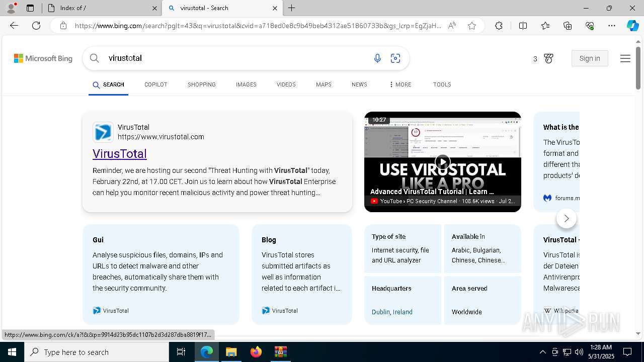Open the volume control tray icon
The width and height of the screenshot is (644, 362).
(579, 352)
